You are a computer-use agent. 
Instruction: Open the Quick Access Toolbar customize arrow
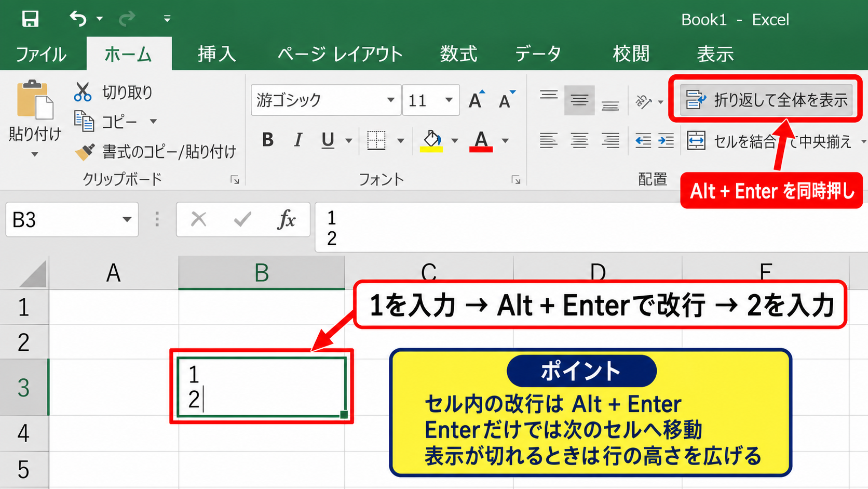[x=167, y=19]
